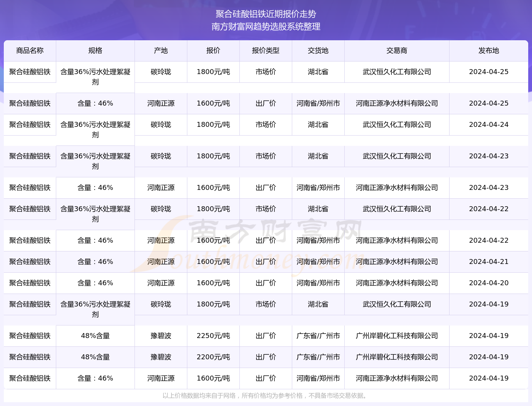Viewport: 532px width, 406px height.
Task: Click the 交货地 column header
Action: pos(318,51)
